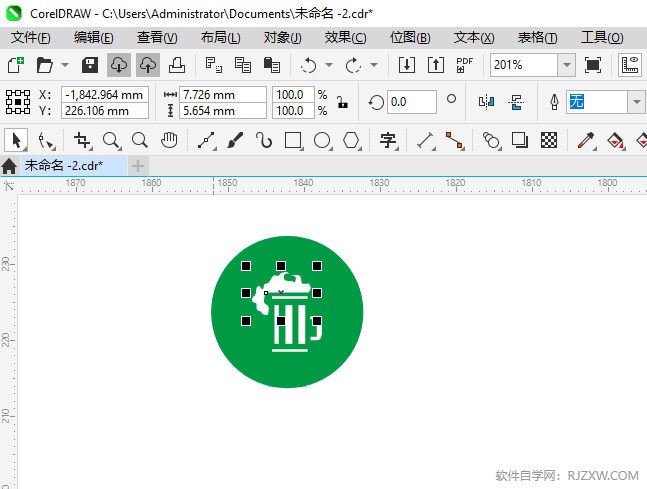Click the mirror vertically icon
The width and height of the screenshot is (647, 489).
click(x=516, y=102)
